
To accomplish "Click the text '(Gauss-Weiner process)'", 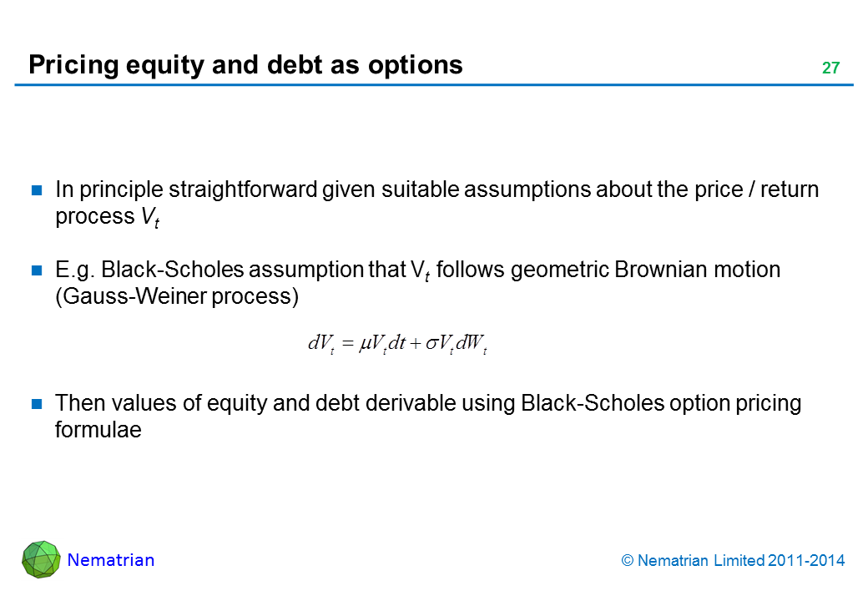I will tap(176, 296).
